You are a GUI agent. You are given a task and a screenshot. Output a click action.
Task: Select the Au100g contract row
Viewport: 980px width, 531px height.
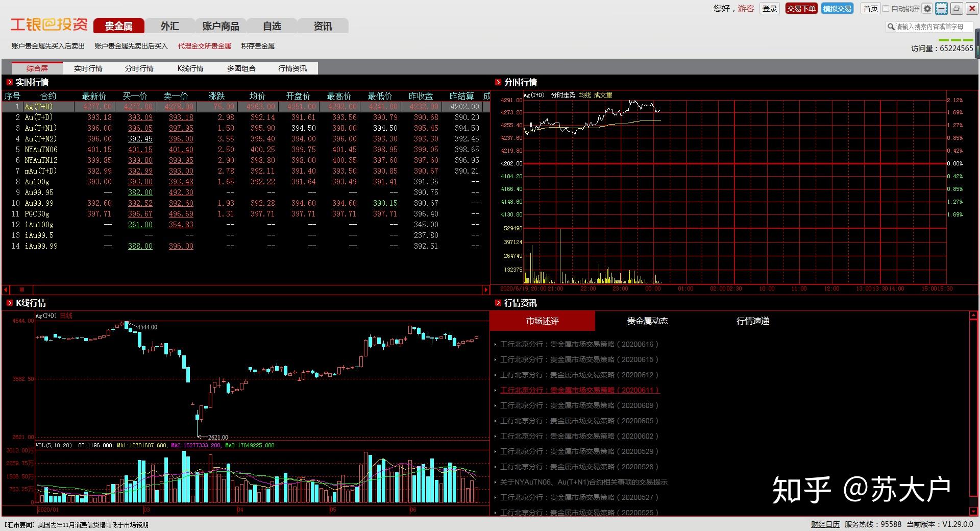coord(246,182)
